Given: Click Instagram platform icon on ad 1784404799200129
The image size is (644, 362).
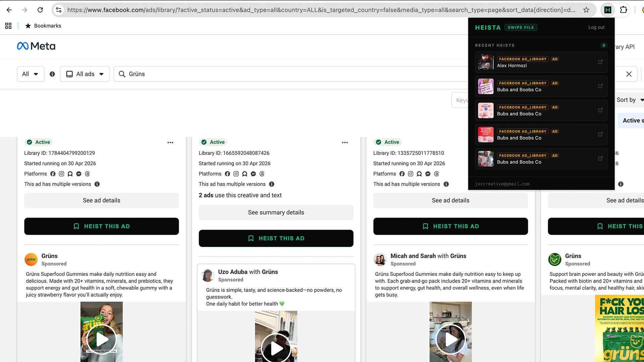Looking at the screenshot, I should click(61, 174).
